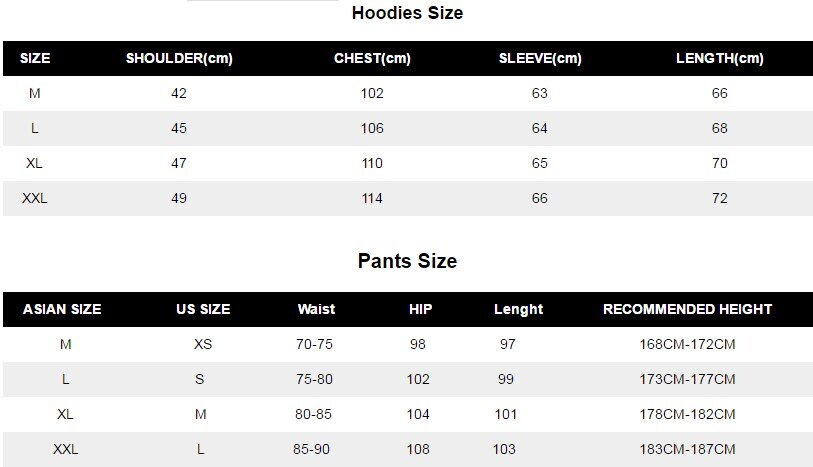
Task: Select the SHOULDER(cm) column header
Action: pyautogui.click(x=179, y=58)
